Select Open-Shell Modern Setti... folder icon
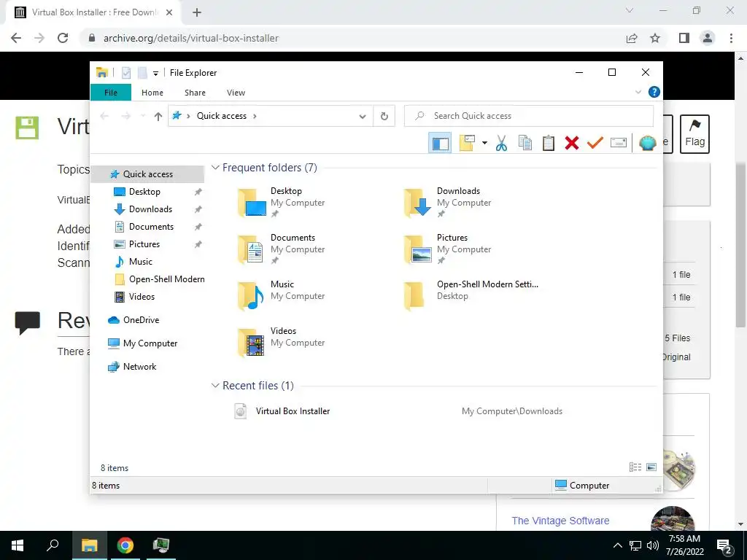Viewport: 747px width, 560px height. point(414,296)
